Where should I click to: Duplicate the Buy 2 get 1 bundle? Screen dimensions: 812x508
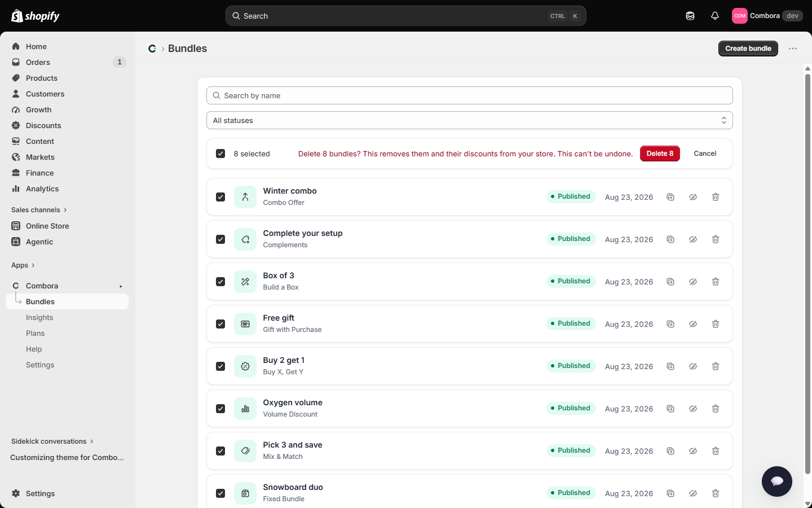[670, 366]
